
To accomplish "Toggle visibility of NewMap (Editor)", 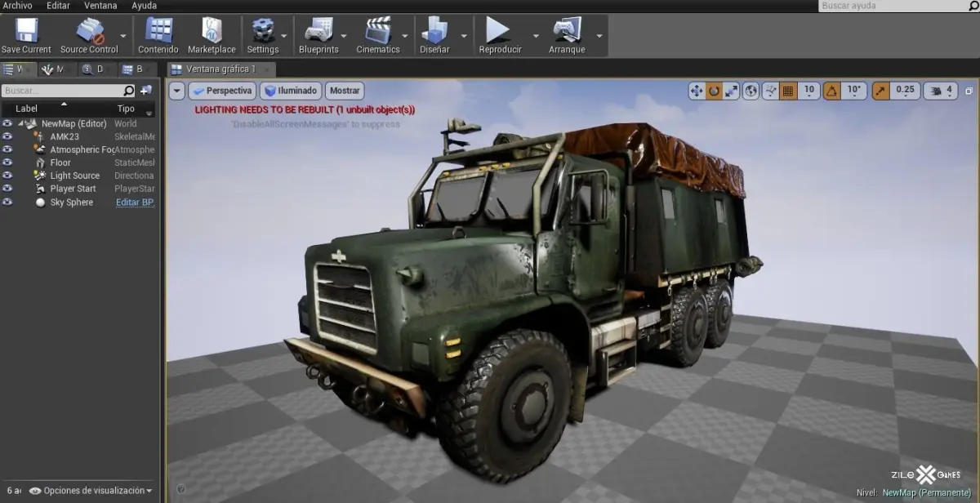I will coord(7,123).
